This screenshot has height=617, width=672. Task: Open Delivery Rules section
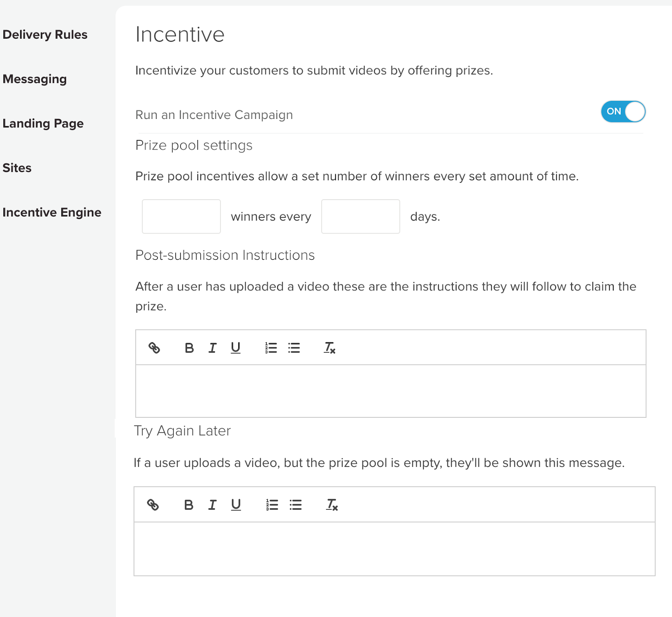pyautogui.click(x=45, y=34)
